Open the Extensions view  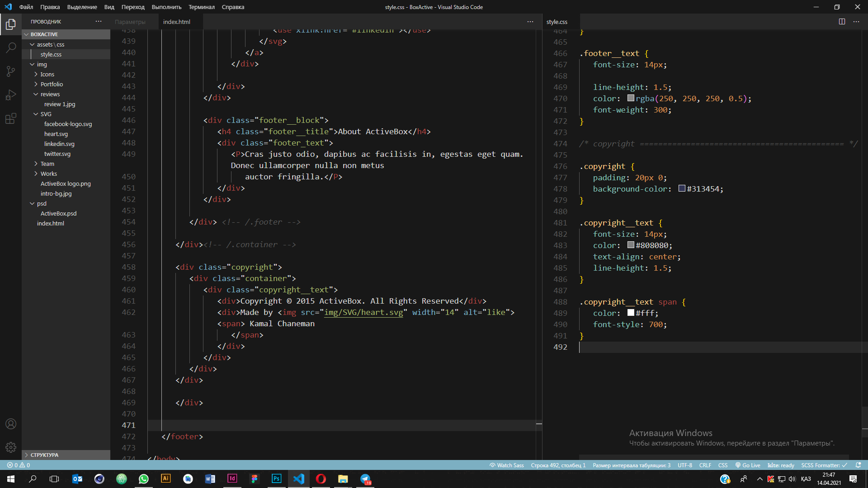pos(11,118)
